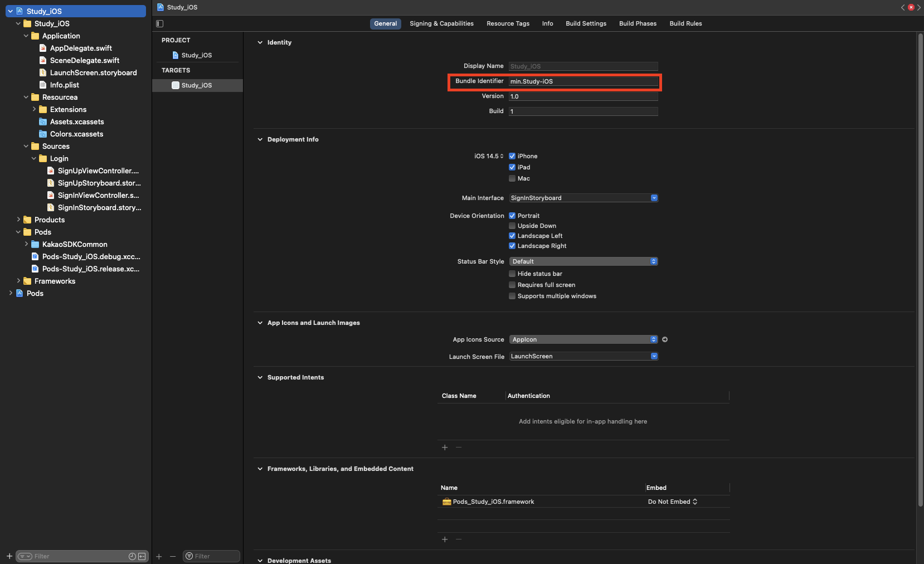
Task: Click the Display Name field
Action: 583,66
